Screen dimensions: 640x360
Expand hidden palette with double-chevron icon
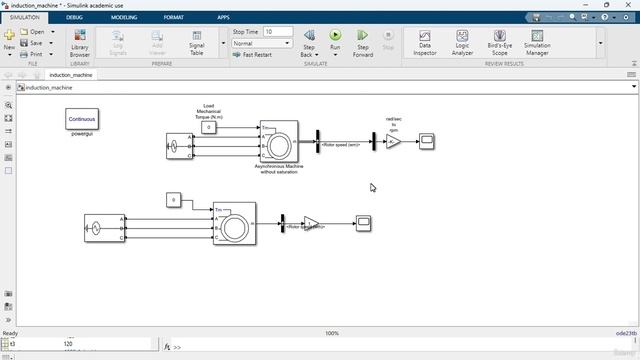pyautogui.click(x=8, y=320)
